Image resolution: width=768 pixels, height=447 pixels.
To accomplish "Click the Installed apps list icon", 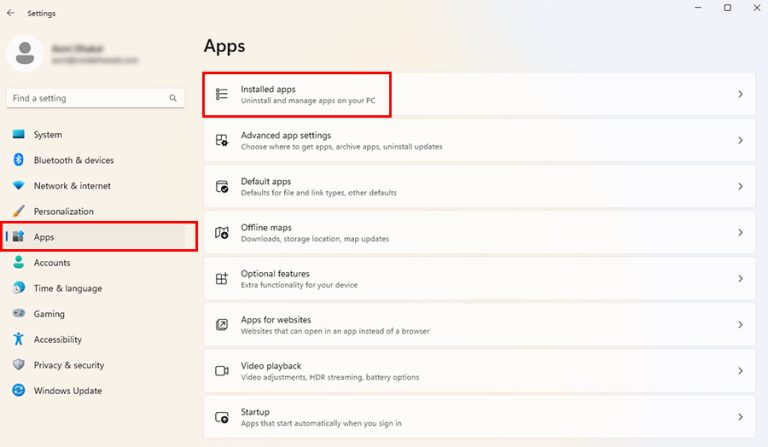I will tap(222, 94).
